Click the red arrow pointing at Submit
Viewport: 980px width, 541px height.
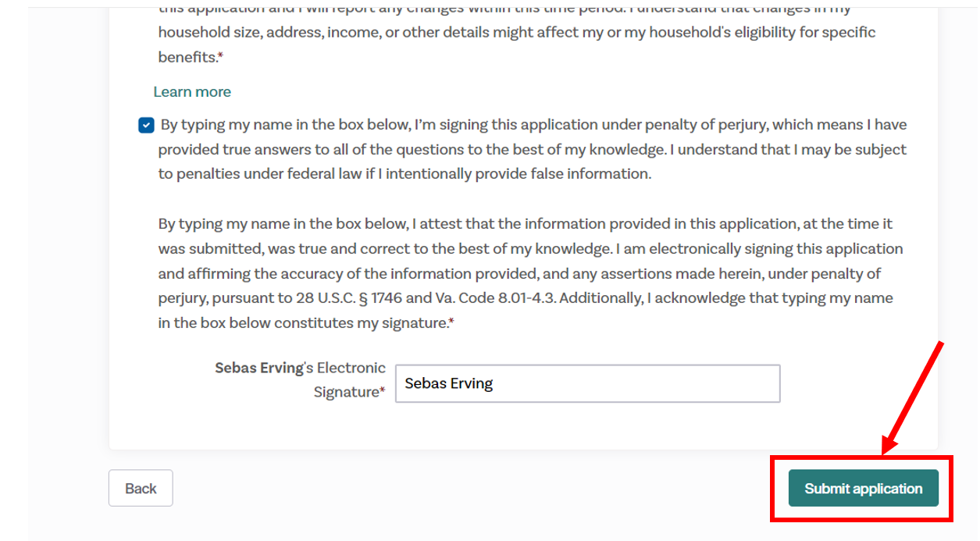pos(914,398)
